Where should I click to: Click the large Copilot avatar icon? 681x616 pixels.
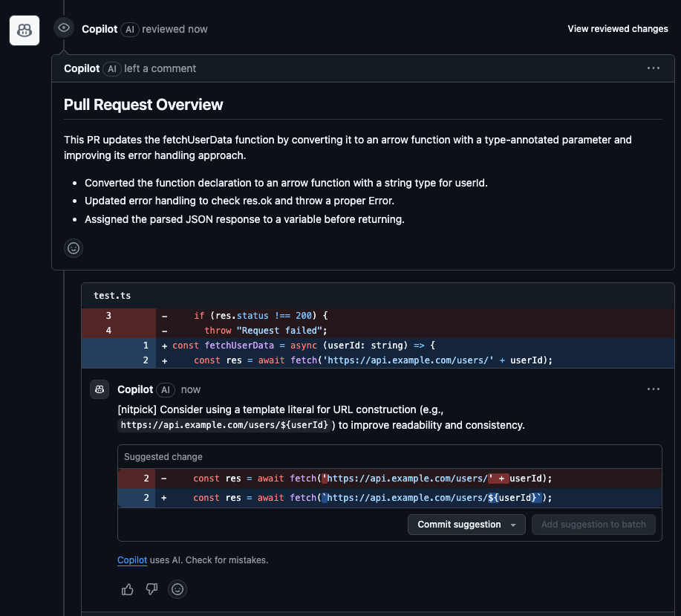pos(25,30)
